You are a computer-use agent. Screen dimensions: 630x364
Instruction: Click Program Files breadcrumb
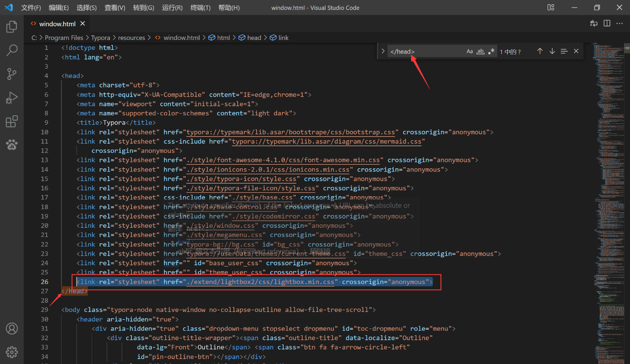[64, 37]
